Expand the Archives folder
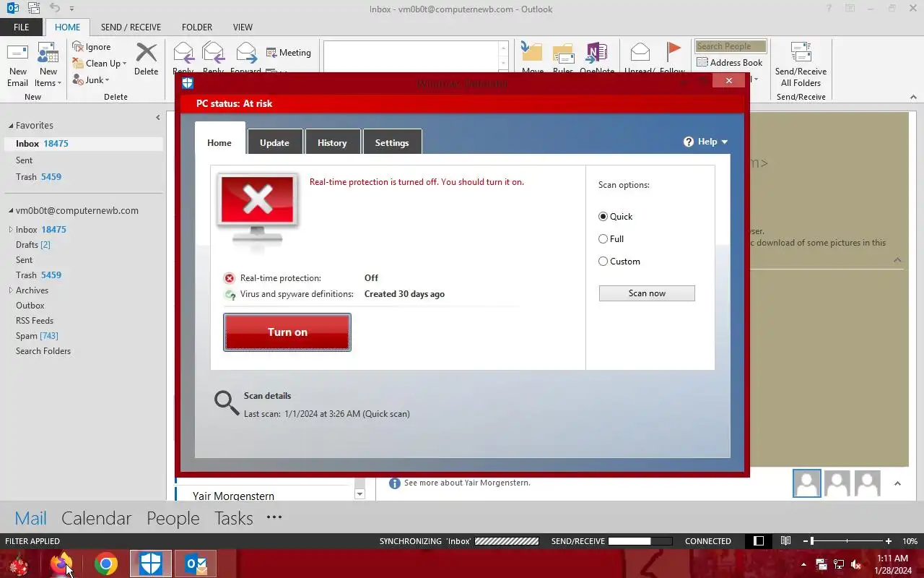This screenshot has width=924, height=578. click(11, 290)
